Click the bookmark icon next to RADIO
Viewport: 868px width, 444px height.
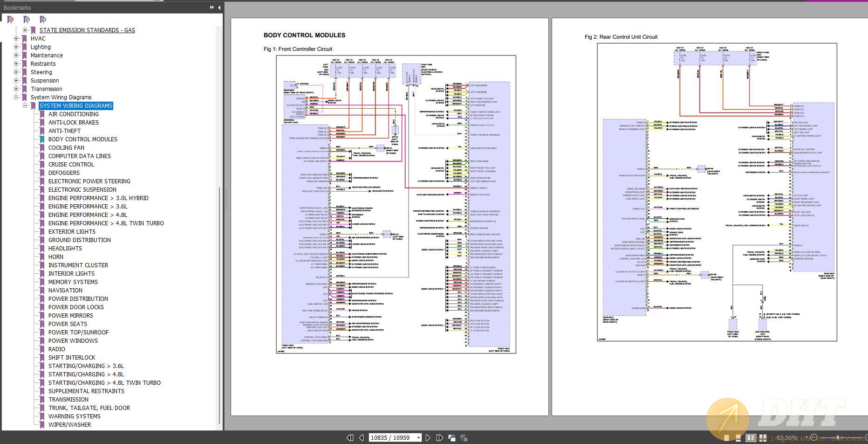(42, 349)
